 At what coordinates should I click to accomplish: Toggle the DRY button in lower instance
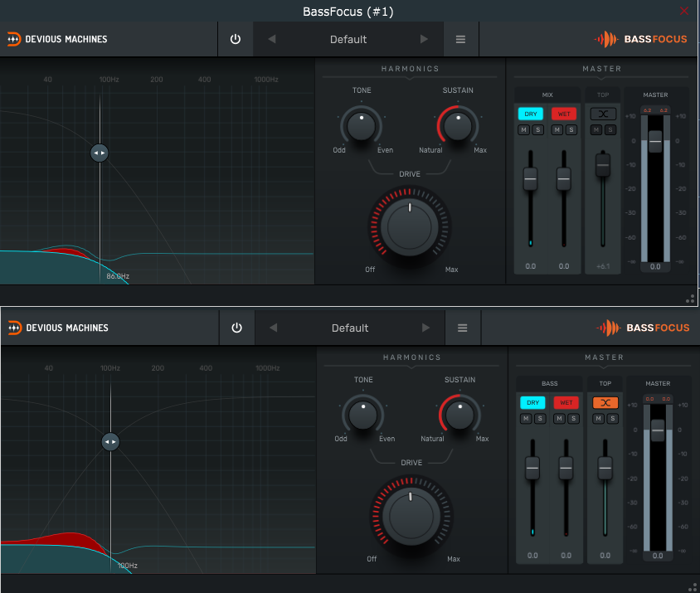tap(532, 402)
